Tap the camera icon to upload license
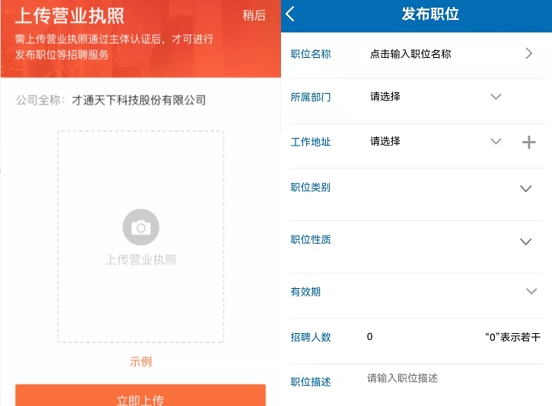 [141, 227]
